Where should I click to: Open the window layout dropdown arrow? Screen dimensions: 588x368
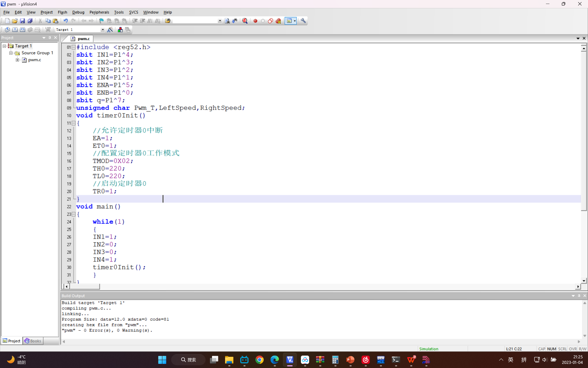[x=295, y=21]
